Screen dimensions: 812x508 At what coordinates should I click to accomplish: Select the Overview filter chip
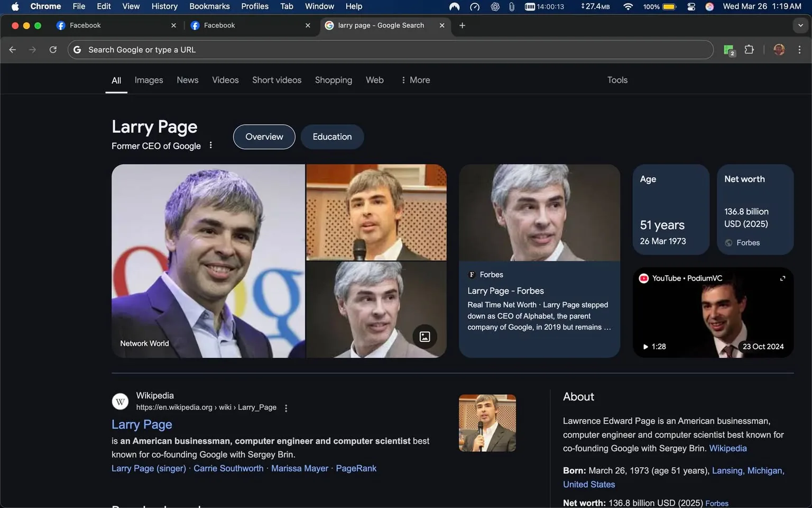coord(264,137)
